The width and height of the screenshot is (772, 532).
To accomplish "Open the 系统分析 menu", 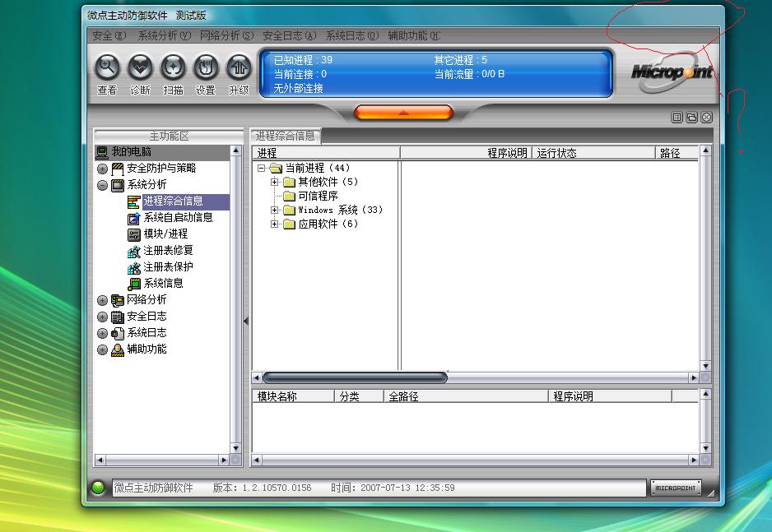I will click(164, 36).
